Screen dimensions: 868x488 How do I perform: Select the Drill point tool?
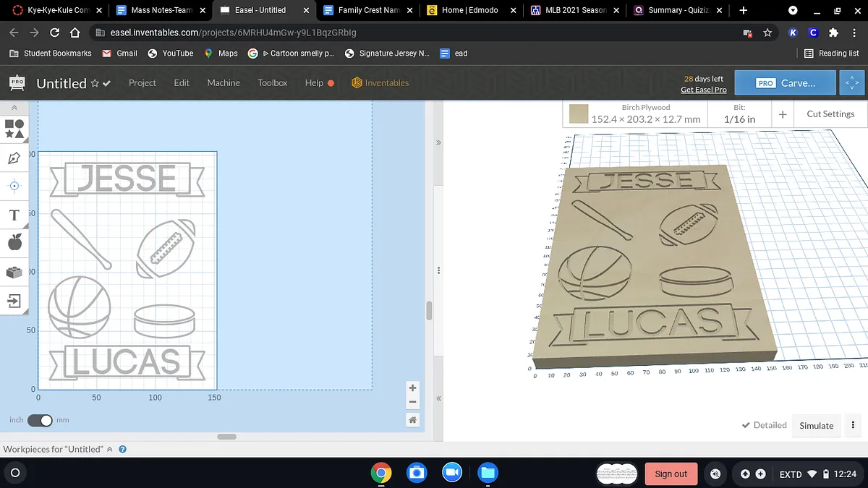click(14, 186)
